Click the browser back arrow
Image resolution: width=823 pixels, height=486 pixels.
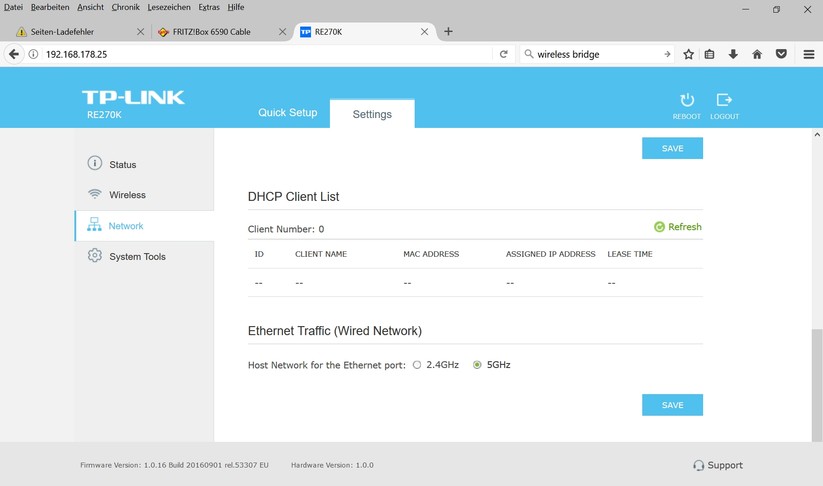pyautogui.click(x=14, y=54)
